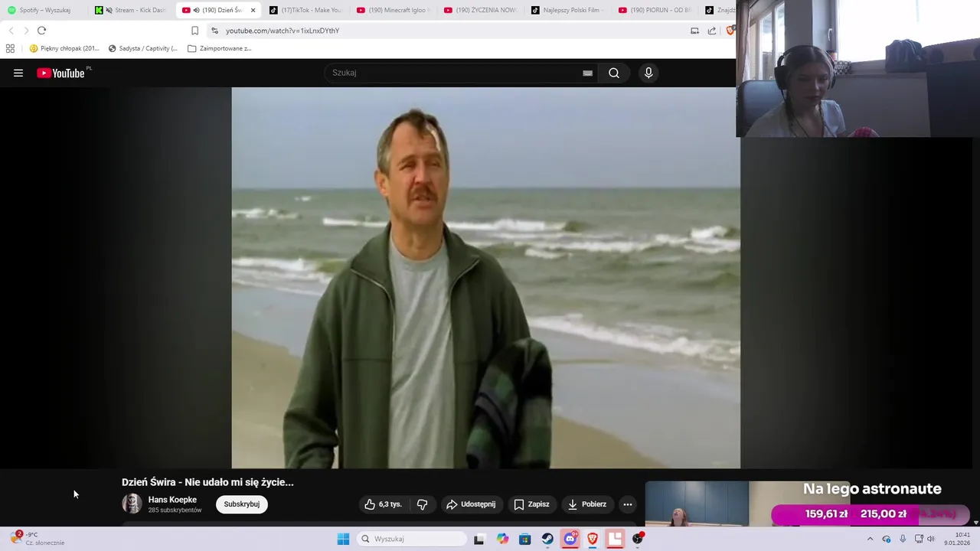Viewport: 980px width, 551px height.
Task: Open the OBS icon with red dot
Action: (x=638, y=539)
